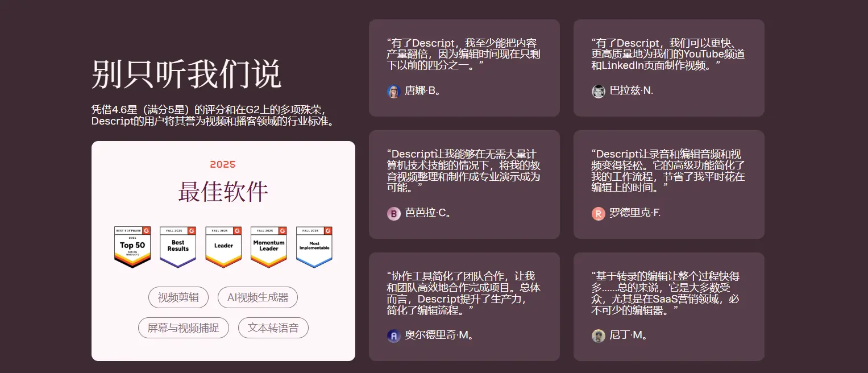Image resolution: width=868 pixels, height=373 pixels.
Task: Click the quote about 教育视频 presentations
Action: click(464, 171)
